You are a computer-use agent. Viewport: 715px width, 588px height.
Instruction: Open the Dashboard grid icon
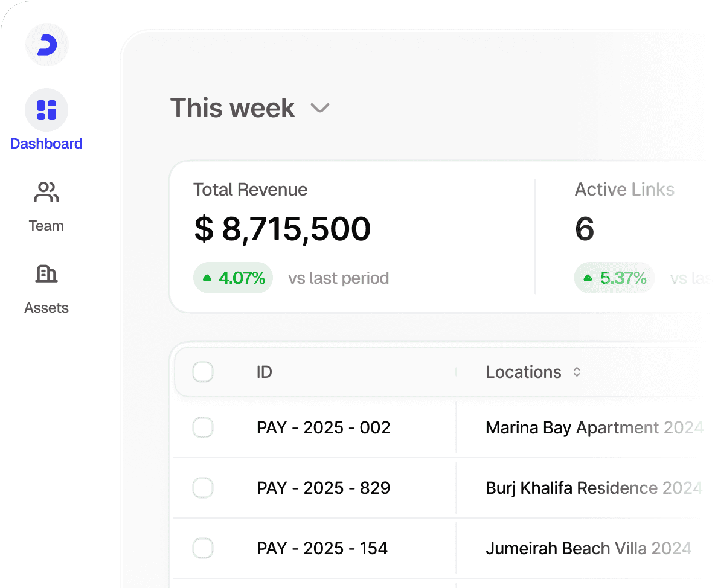[46, 110]
